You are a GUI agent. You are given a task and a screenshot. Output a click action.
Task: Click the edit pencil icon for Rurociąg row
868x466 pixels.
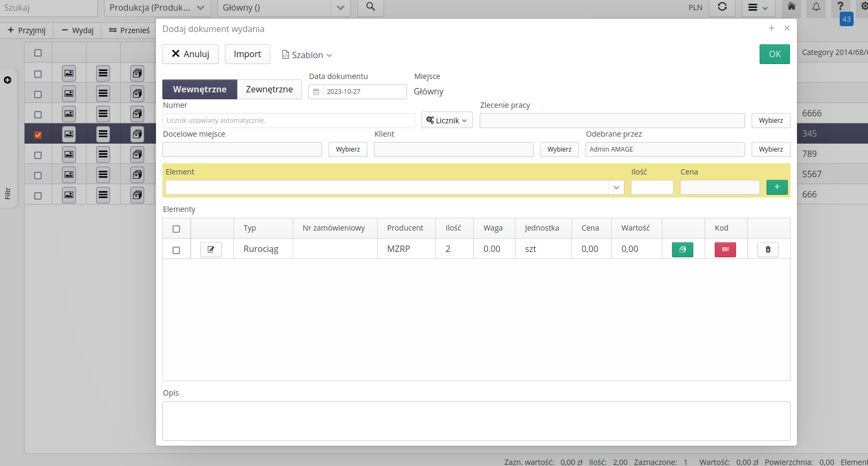211,249
